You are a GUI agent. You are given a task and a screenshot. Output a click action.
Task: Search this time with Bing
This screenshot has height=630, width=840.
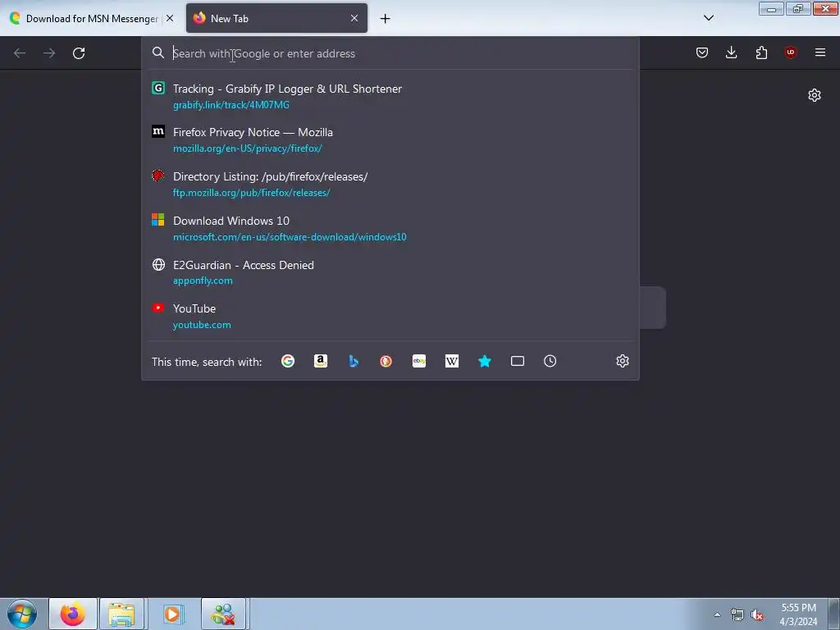(x=354, y=361)
